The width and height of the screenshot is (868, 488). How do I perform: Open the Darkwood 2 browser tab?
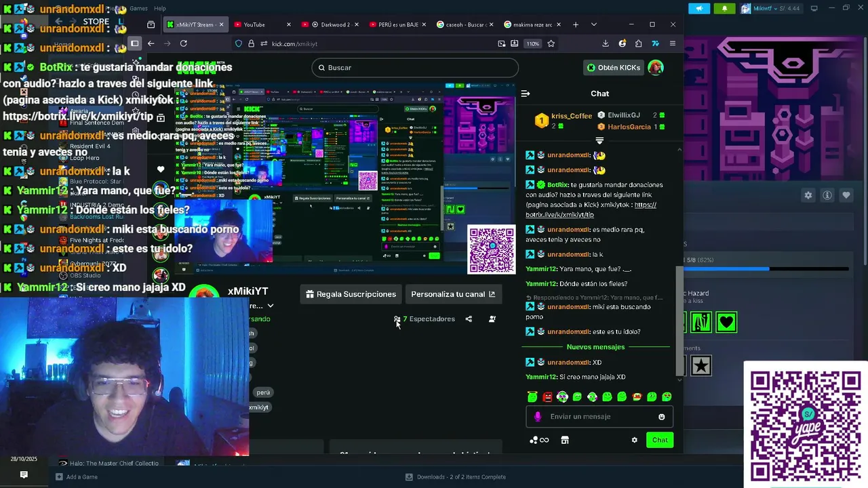click(329, 24)
